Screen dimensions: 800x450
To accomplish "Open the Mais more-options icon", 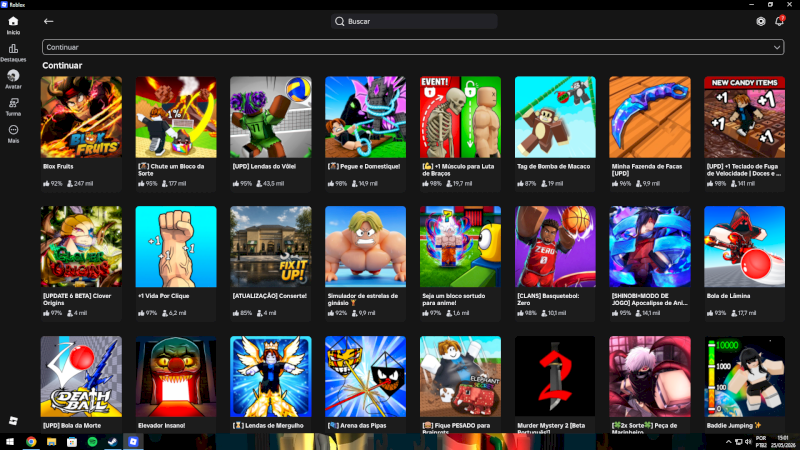I will pos(13,130).
